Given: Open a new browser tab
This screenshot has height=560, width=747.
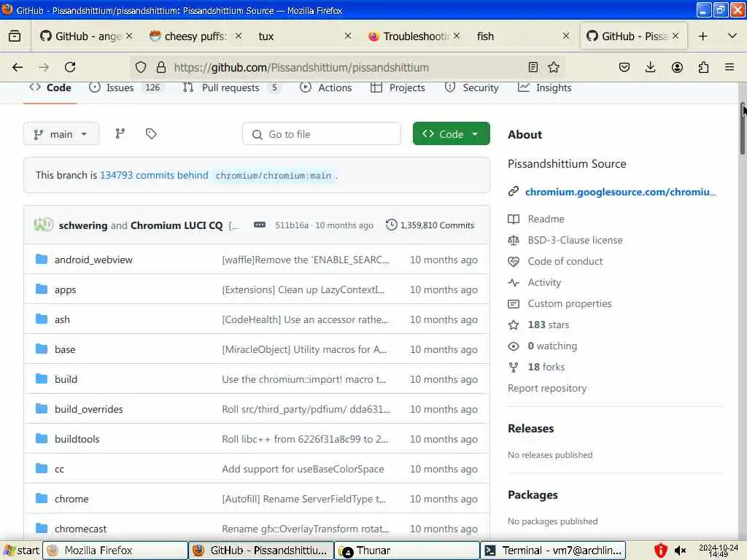Looking at the screenshot, I should tap(703, 36).
